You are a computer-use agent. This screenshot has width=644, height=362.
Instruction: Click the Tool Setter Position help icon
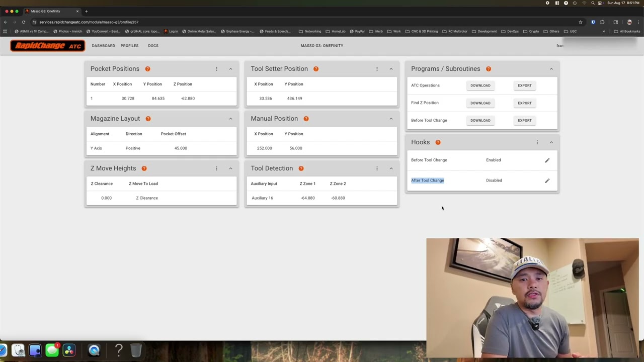316,69
